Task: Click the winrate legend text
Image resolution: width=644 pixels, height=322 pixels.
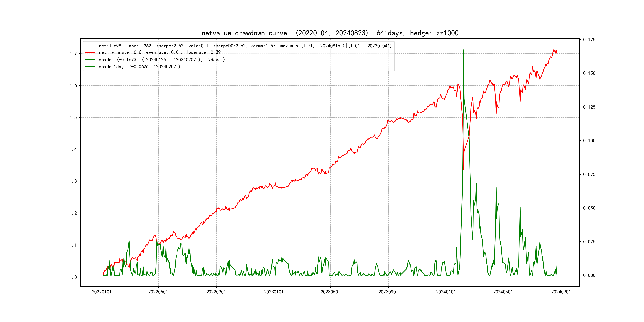Action: (159, 52)
